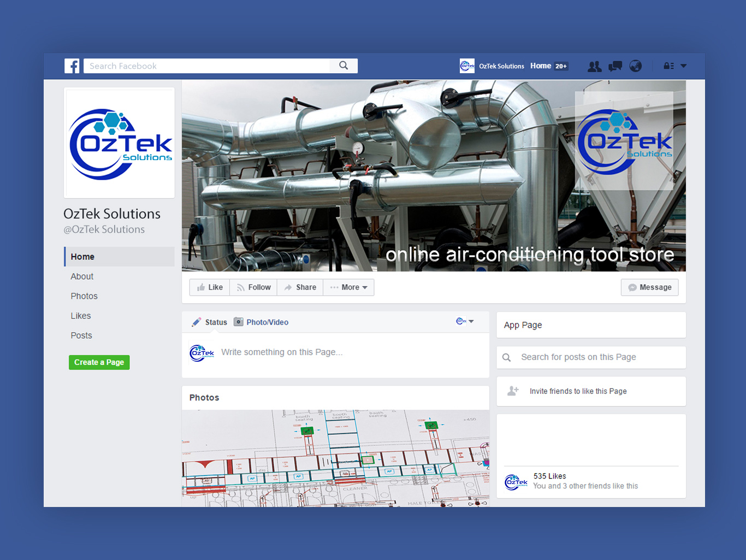Click the @OzTek Solutions handle
Image resolution: width=746 pixels, height=560 pixels.
click(104, 229)
